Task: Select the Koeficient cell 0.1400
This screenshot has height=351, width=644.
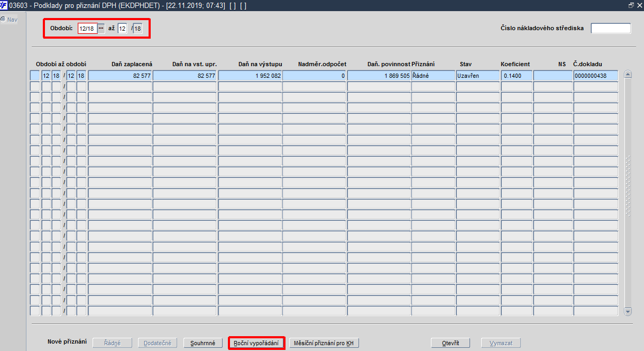Action: click(x=517, y=76)
